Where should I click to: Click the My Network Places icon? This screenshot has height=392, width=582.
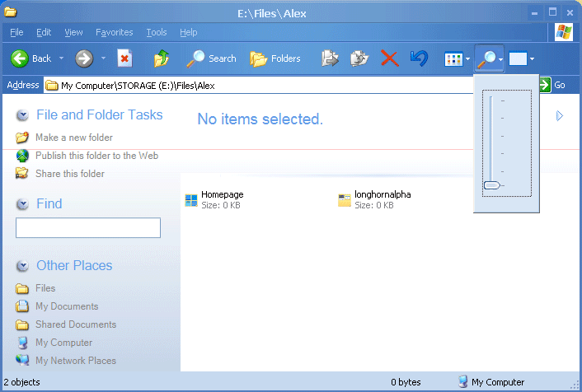click(22, 360)
